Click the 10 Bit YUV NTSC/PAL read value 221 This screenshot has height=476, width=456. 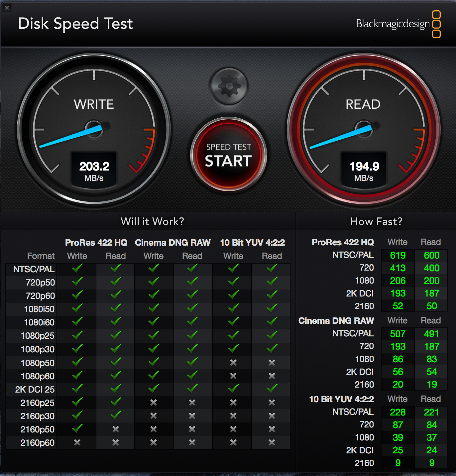click(x=431, y=412)
